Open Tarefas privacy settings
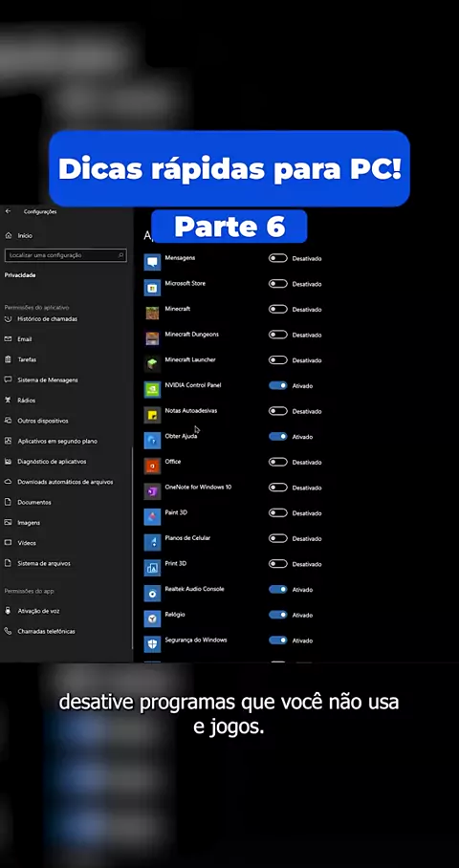 (20, 359)
